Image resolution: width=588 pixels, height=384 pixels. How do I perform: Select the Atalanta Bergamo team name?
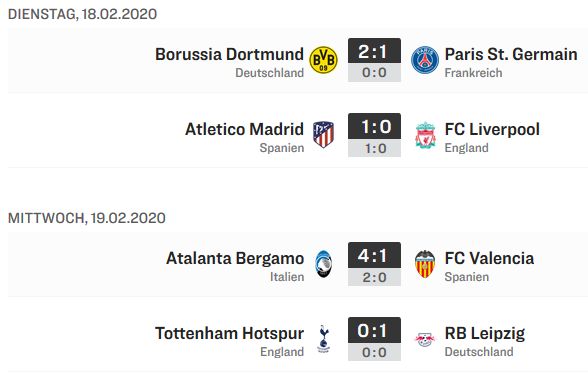[x=235, y=258]
